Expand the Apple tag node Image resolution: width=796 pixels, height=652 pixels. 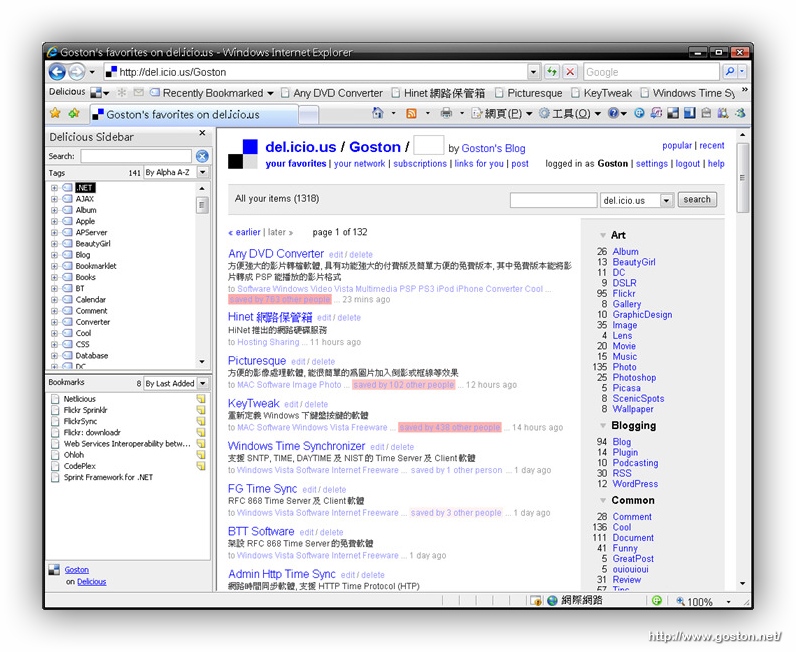click(x=54, y=221)
